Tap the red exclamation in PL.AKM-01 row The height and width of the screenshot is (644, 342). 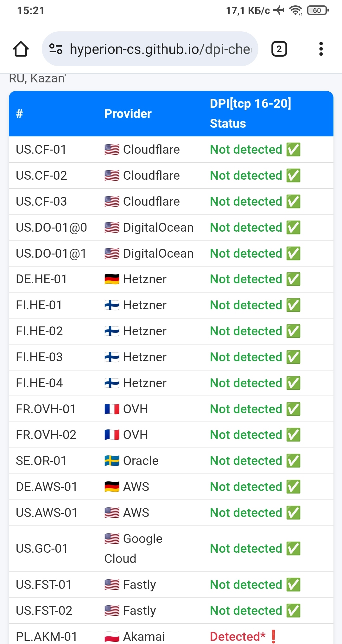pos(274,636)
